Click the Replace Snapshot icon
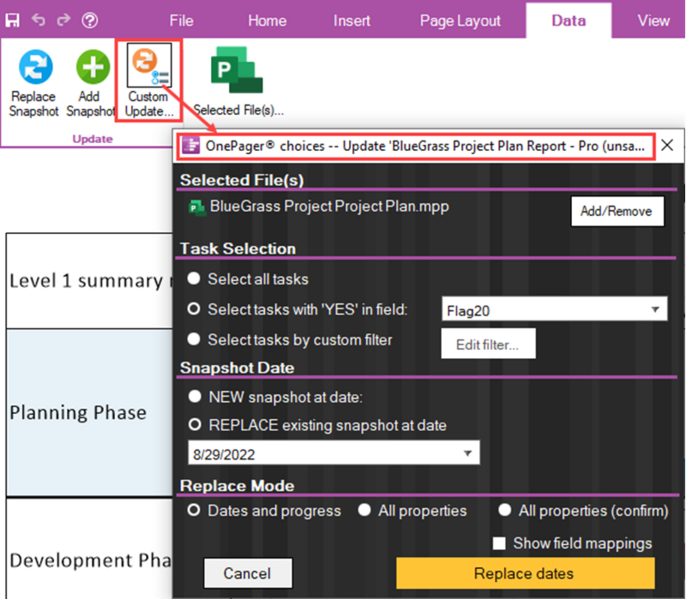 [x=35, y=67]
